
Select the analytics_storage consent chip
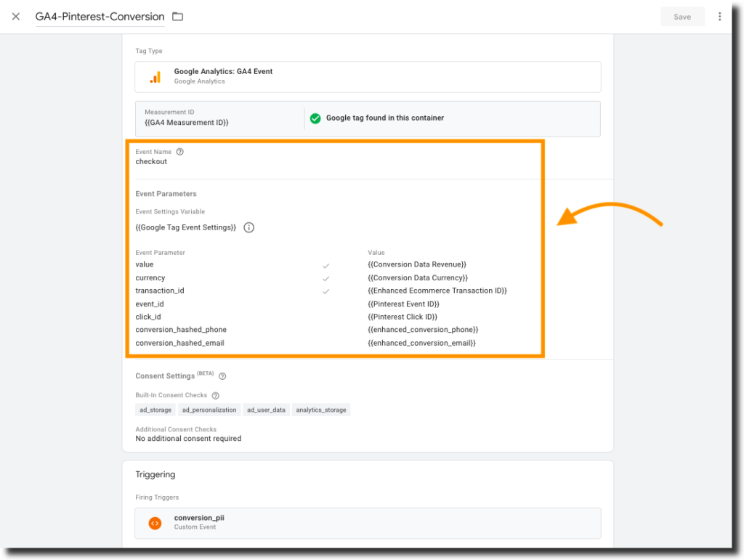point(321,410)
